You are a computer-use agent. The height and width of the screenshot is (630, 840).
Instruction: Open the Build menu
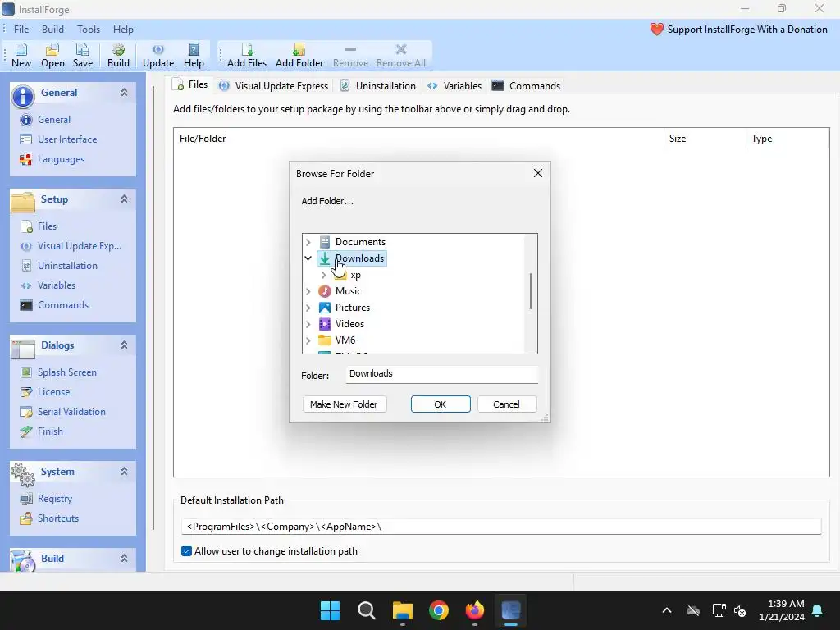click(x=52, y=30)
